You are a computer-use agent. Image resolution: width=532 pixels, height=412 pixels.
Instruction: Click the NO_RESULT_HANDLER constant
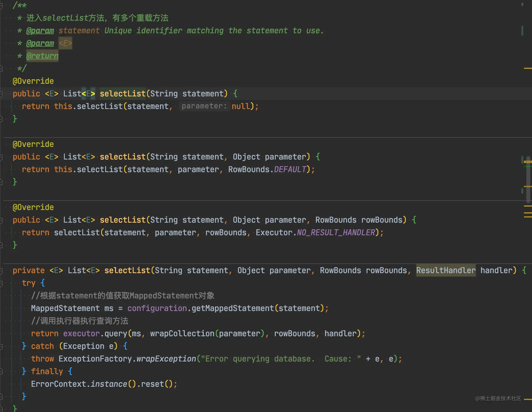pos(336,233)
